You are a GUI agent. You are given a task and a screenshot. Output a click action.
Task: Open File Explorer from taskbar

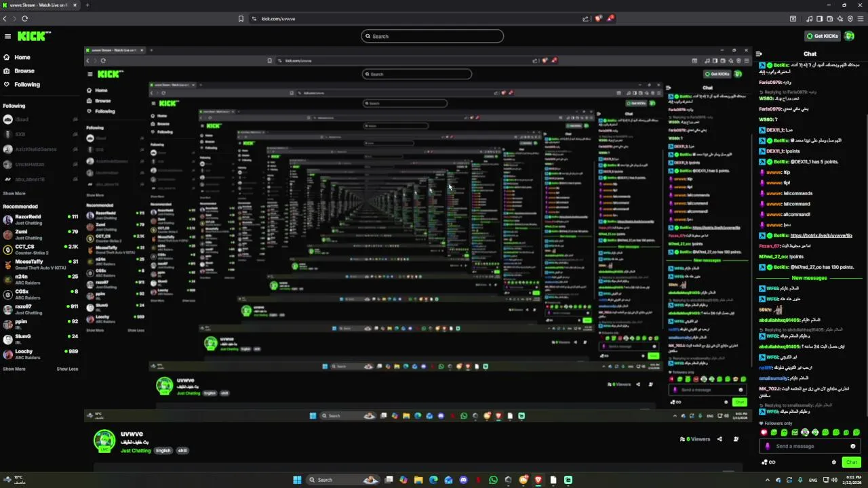pyautogui.click(x=418, y=480)
